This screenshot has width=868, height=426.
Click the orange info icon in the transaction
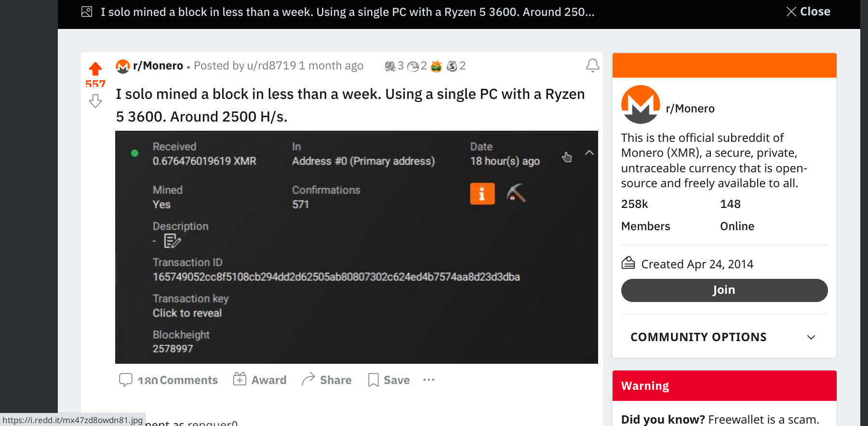[x=482, y=194]
